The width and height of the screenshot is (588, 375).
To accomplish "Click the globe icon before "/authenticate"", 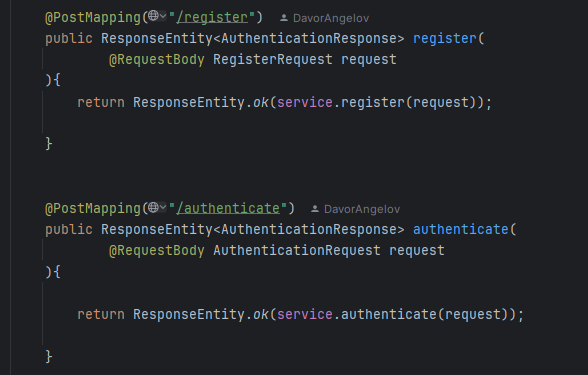I will click(x=153, y=207).
